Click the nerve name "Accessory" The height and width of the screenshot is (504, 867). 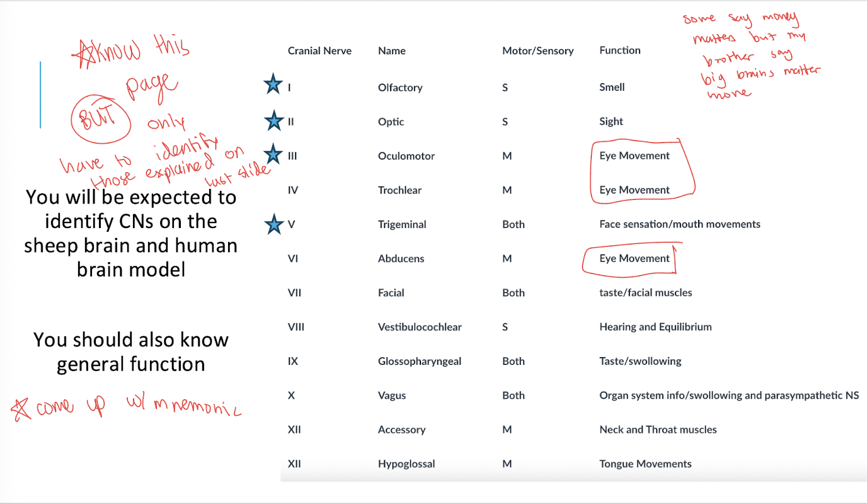(x=402, y=430)
